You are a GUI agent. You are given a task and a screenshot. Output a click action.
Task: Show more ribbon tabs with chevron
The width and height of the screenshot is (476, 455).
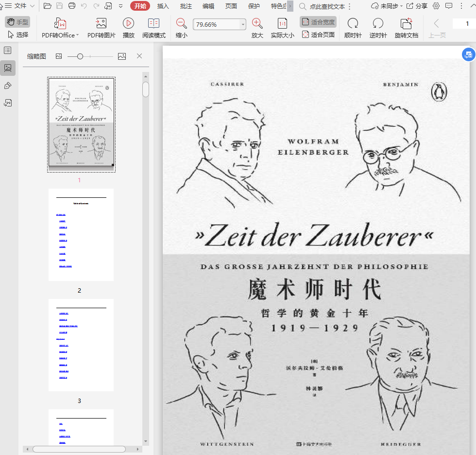coord(290,6)
